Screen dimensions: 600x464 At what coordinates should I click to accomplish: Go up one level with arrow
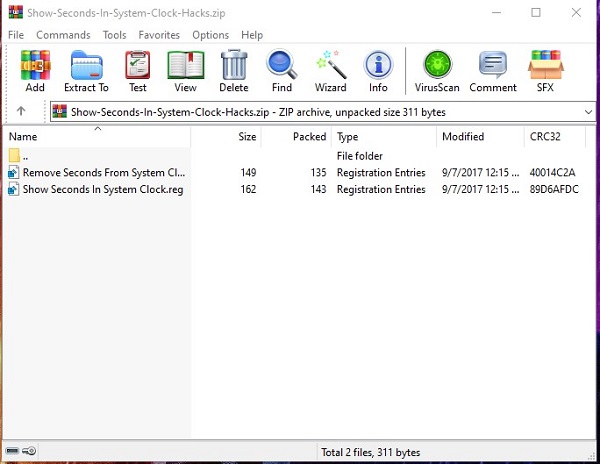pyautogui.click(x=21, y=111)
